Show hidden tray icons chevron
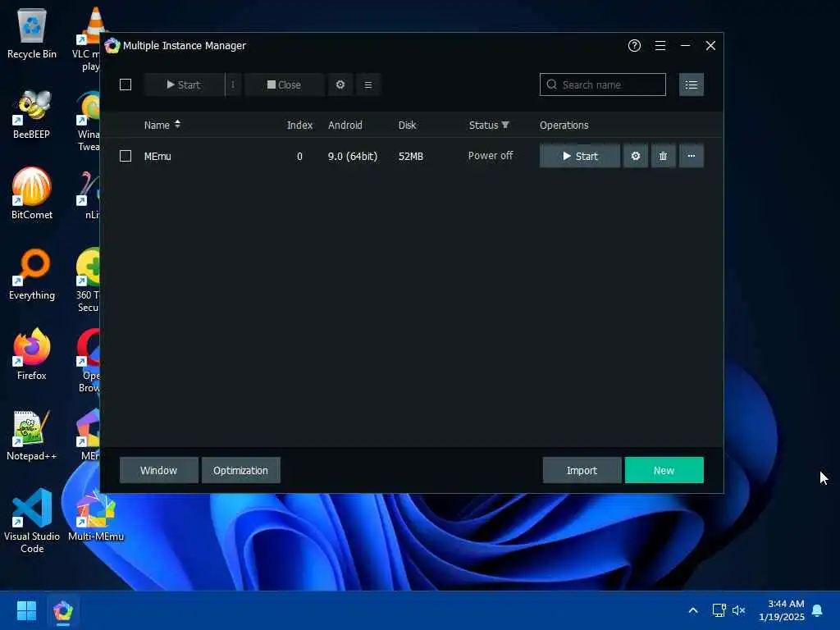This screenshot has width=840, height=630. pyautogui.click(x=692, y=610)
